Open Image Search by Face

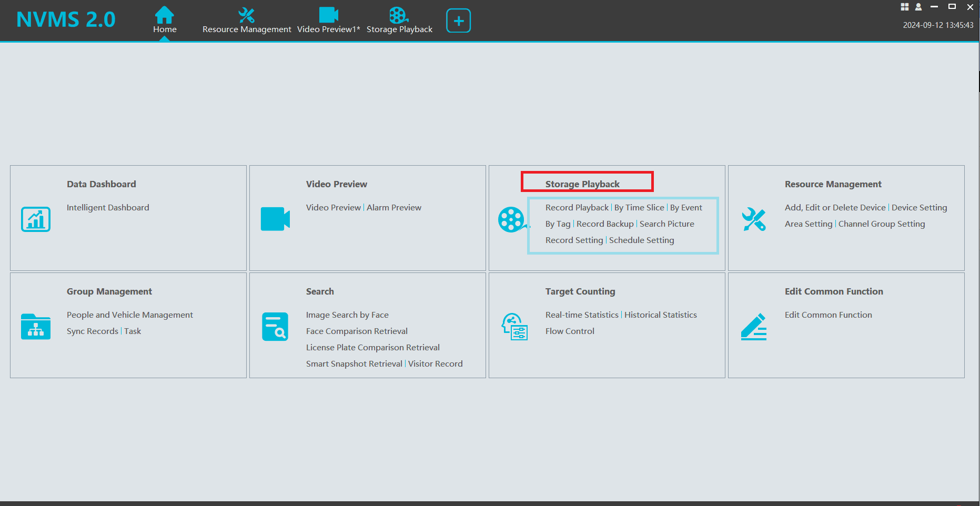click(347, 315)
